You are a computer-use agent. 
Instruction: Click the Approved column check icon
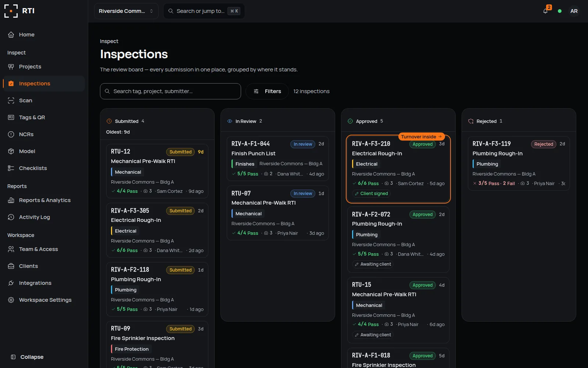click(350, 121)
